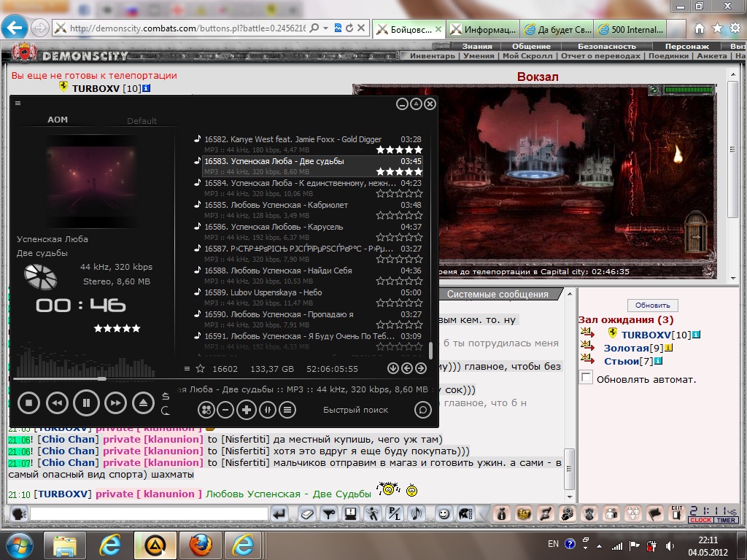This screenshot has width=747, height=560.
Task: Rate track 16586 Карусель with stars
Action: (x=399, y=237)
